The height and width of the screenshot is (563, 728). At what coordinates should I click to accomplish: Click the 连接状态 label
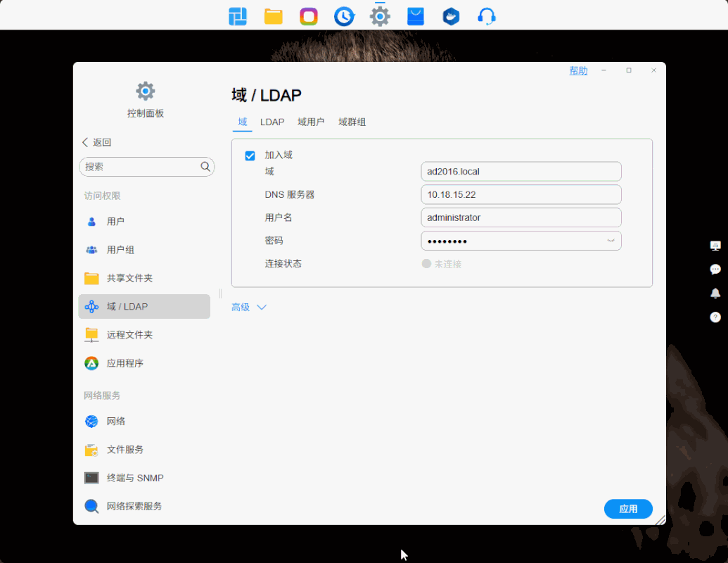point(283,264)
